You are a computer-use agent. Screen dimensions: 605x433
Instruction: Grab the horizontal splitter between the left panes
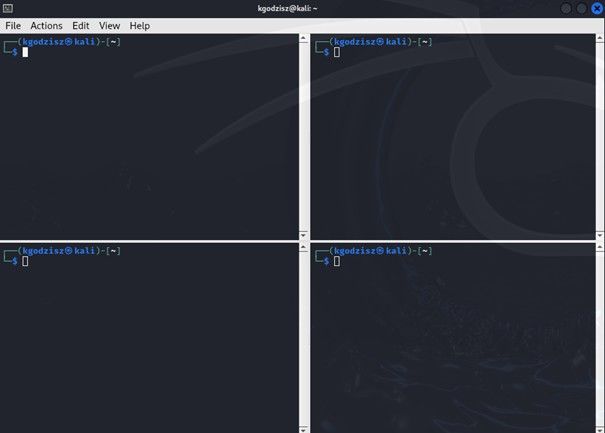[x=150, y=240]
